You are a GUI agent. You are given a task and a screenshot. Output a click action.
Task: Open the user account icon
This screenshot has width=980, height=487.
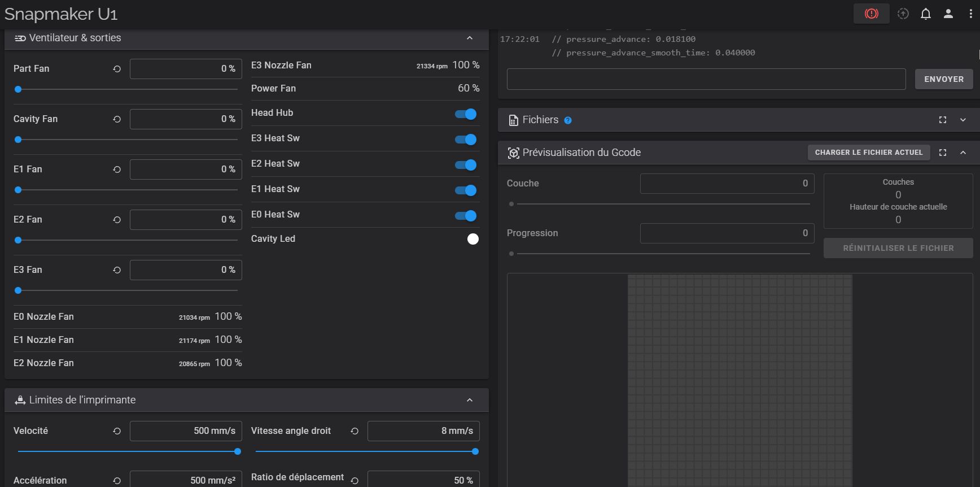948,14
